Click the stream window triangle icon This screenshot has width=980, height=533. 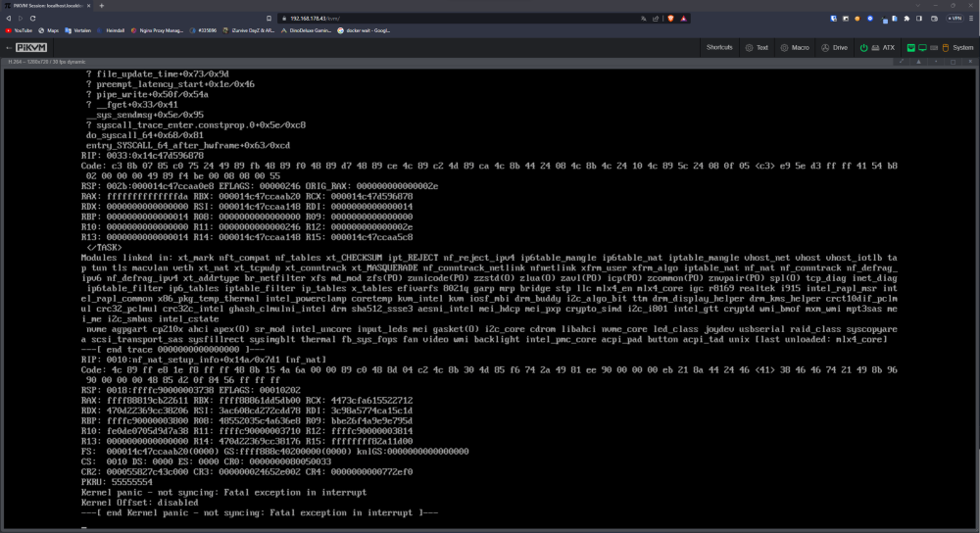919,62
